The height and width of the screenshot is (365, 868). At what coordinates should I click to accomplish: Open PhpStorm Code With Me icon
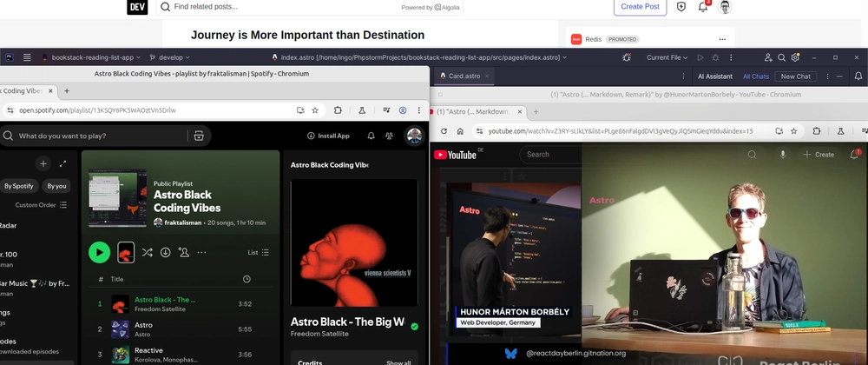768,57
